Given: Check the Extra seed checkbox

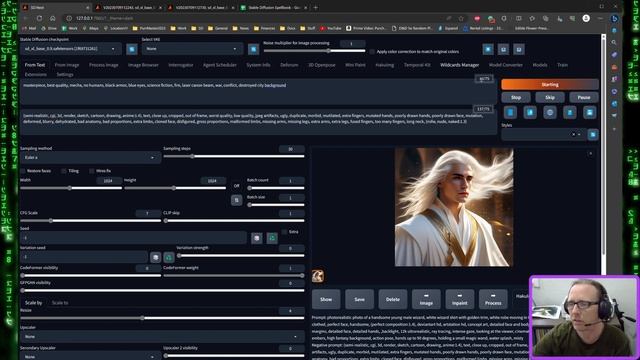Looking at the screenshot, I should point(284,232).
